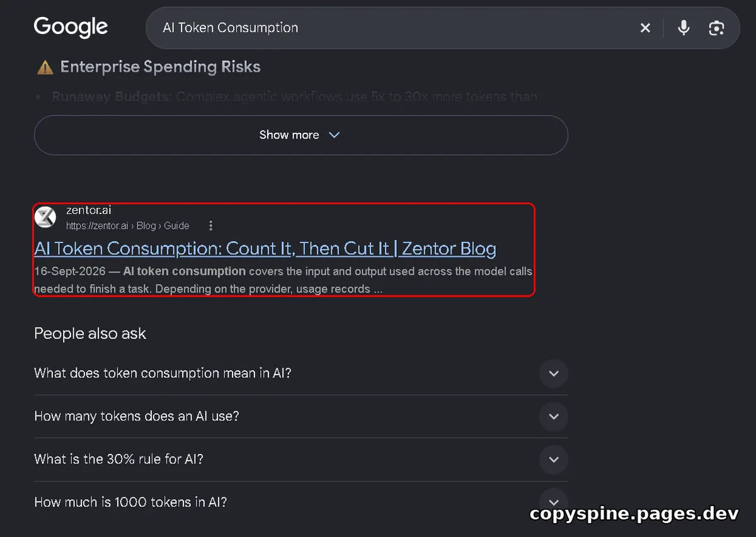
Task: Expand What is the 30% rule question
Action: pos(301,459)
